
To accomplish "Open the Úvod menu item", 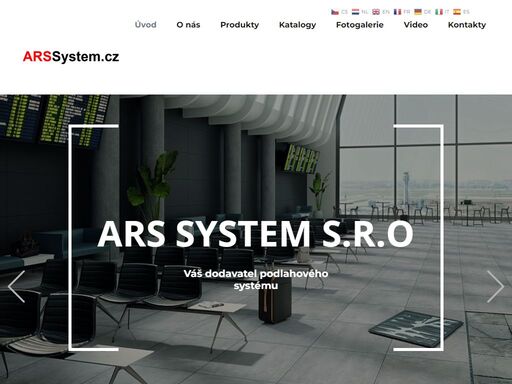I will (x=146, y=25).
